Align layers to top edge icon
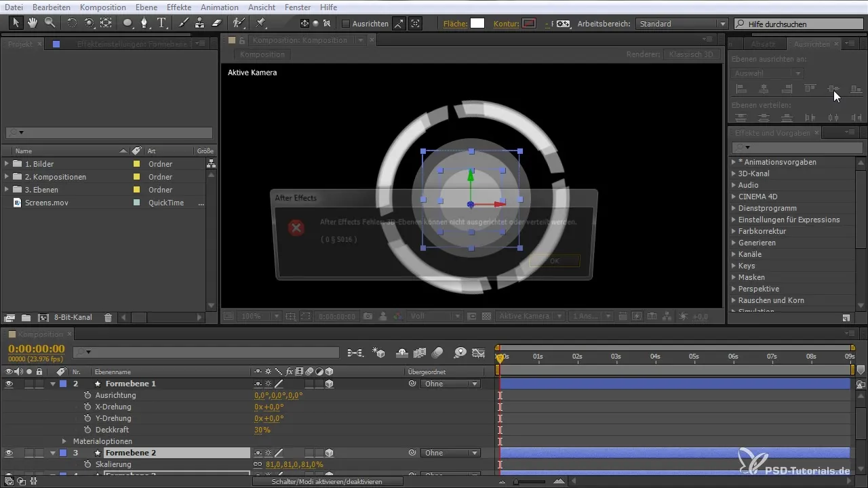868x488 pixels. point(810,89)
